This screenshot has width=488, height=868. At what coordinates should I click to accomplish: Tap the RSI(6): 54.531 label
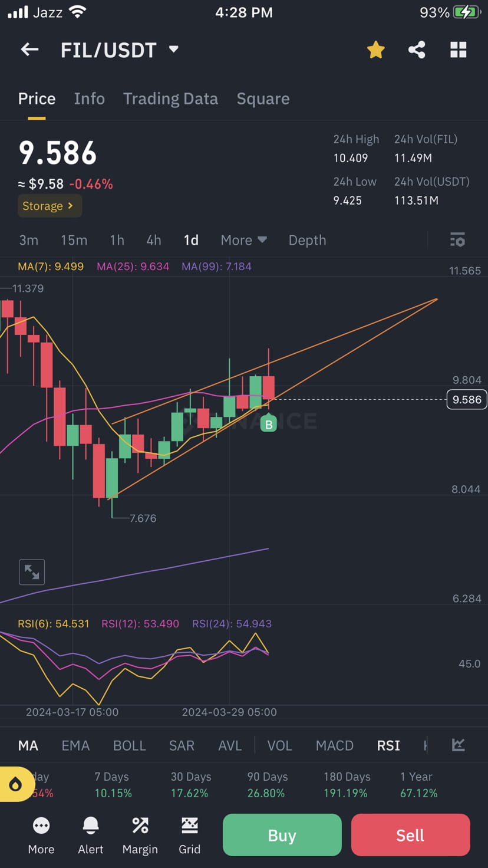click(x=54, y=623)
